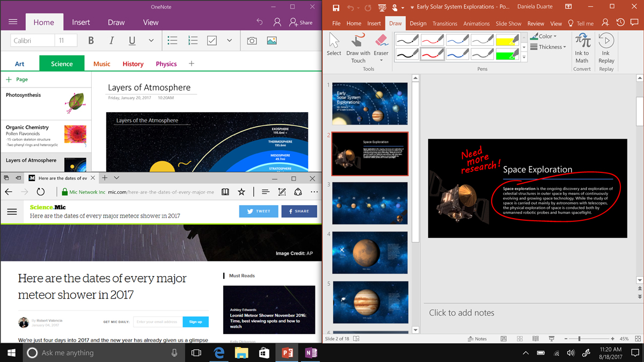Toggle Draw with Touch in PowerPoint
The width and height of the screenshot is (644, 362).
358,48
